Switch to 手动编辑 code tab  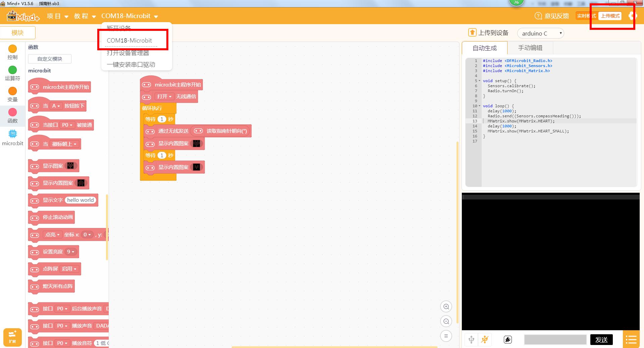(530, 48)
